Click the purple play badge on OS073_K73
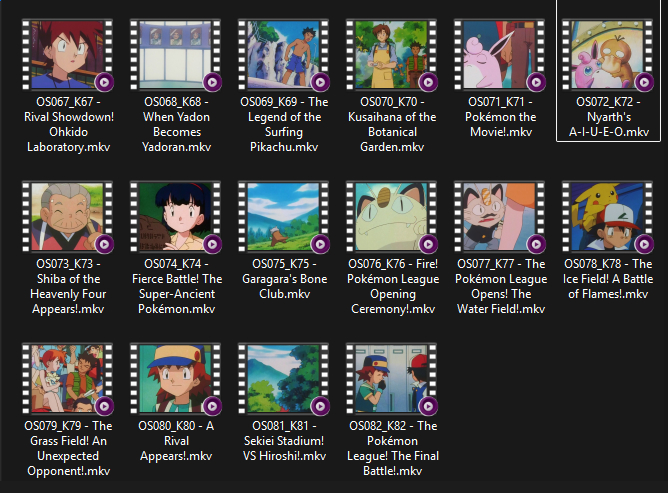 104,244
